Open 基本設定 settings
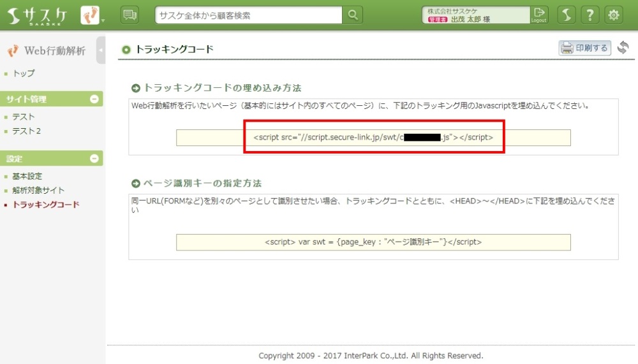The image size is (638, 364). point(27,176)
